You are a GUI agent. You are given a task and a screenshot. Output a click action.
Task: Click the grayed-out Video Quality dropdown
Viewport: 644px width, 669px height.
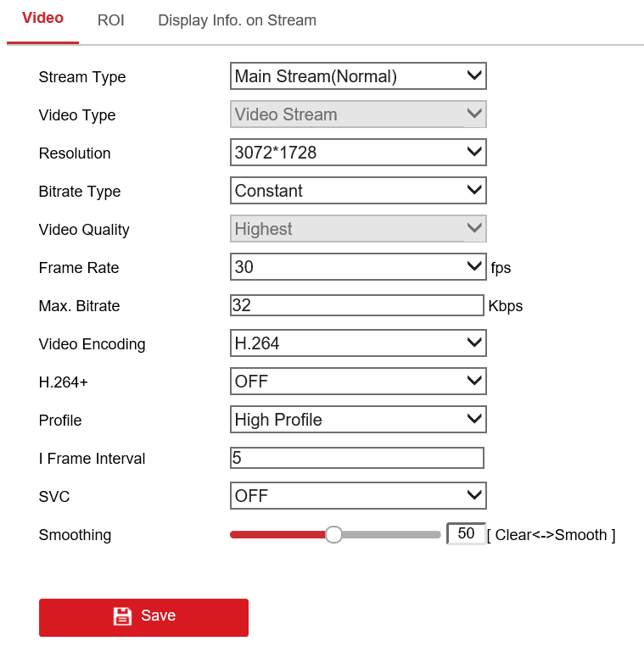tap(357, 229)
